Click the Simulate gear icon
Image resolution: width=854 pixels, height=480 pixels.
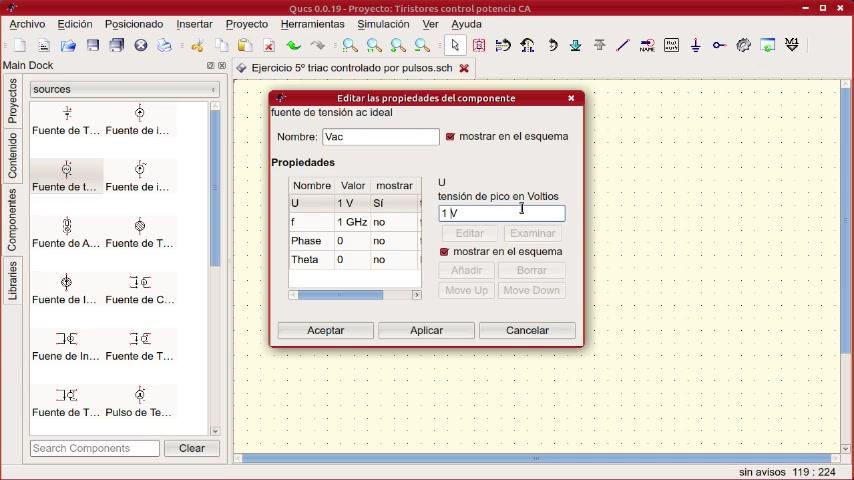tap(743, 45)
